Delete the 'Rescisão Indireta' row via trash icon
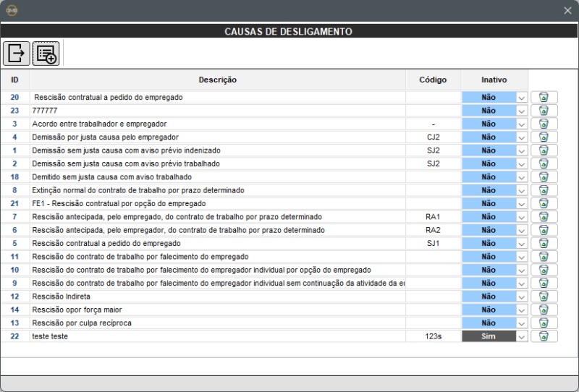This screenshot has width=579, height=392. tap(544, 297)
